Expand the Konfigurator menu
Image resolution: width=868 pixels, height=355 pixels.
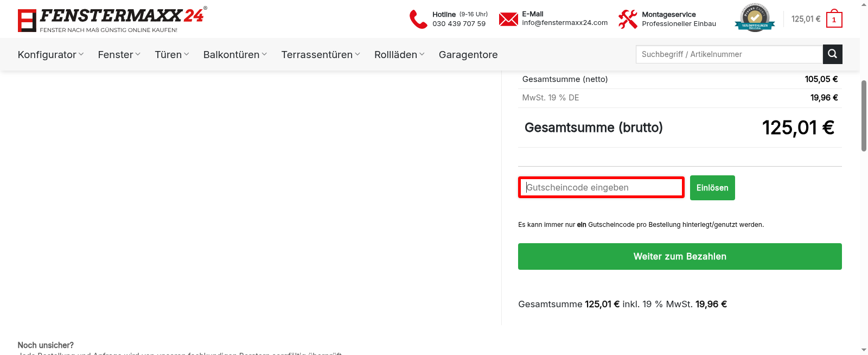50,54
